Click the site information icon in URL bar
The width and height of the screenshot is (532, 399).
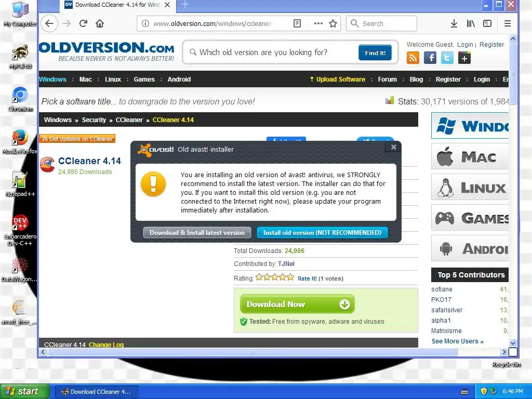(145, 23)
